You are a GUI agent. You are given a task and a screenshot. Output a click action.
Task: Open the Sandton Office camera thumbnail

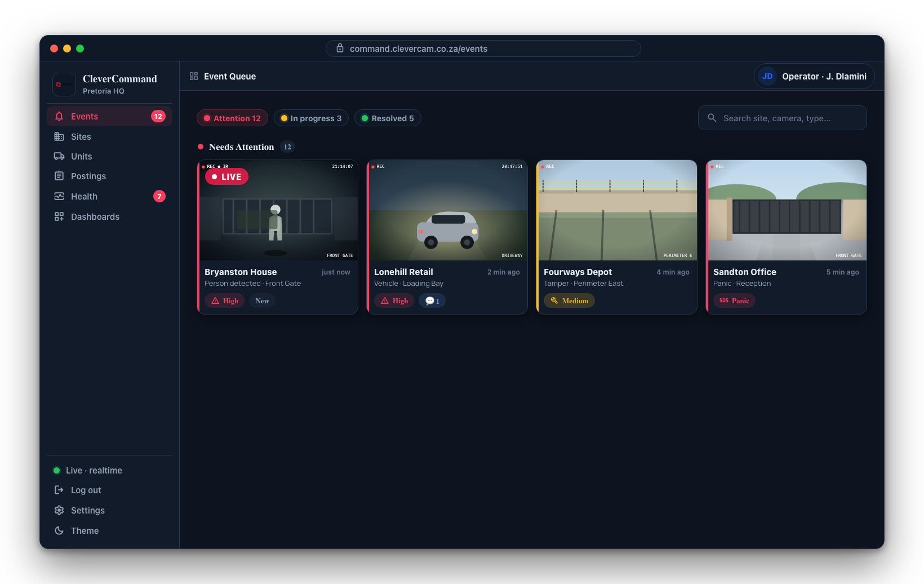[x=787, y=210]
